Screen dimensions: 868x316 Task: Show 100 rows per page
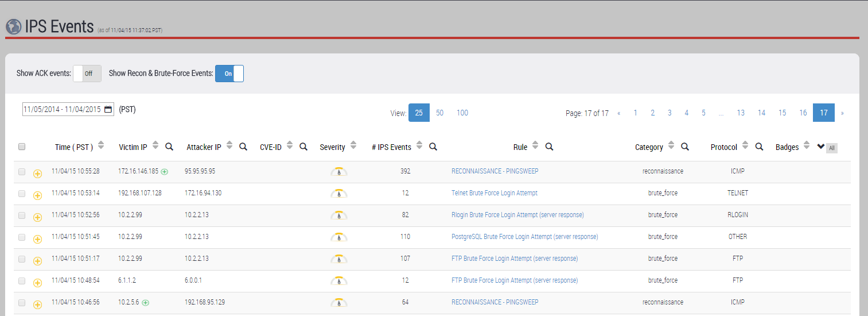(462, 113)
